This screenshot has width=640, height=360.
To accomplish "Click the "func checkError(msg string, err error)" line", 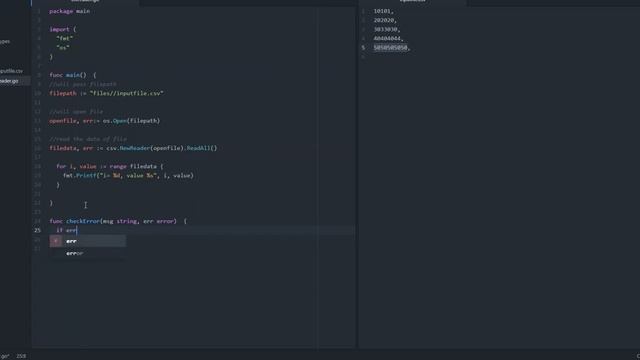I will tap(118, 221).
